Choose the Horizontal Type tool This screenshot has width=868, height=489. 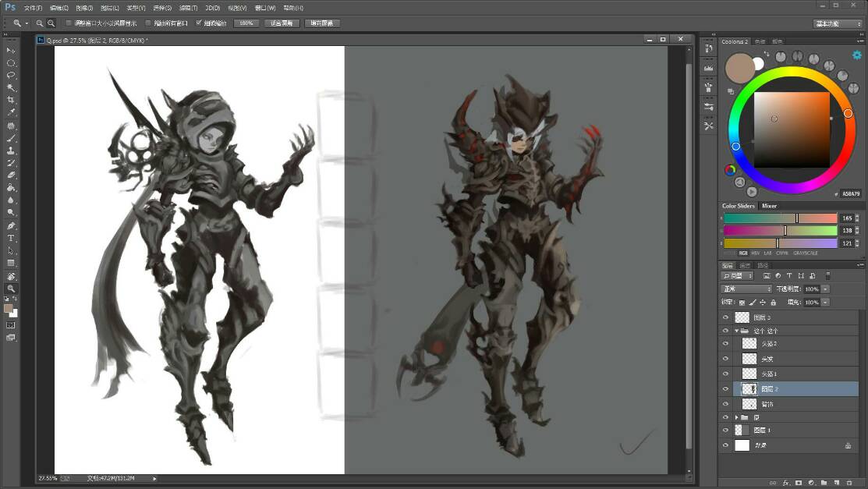[11, 238]
